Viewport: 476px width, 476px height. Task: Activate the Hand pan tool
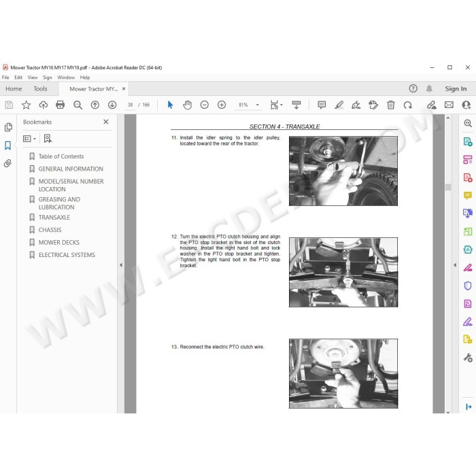187,105
